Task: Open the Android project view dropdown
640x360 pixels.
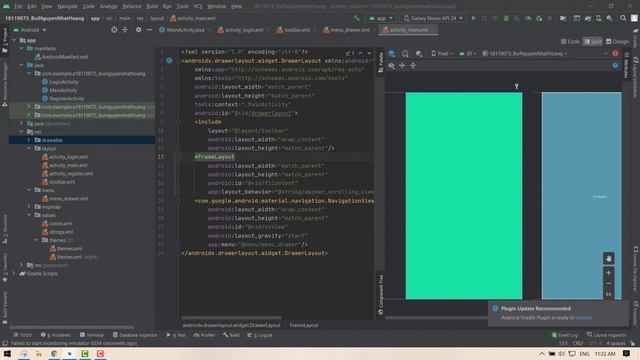Action: coord(30,30)
